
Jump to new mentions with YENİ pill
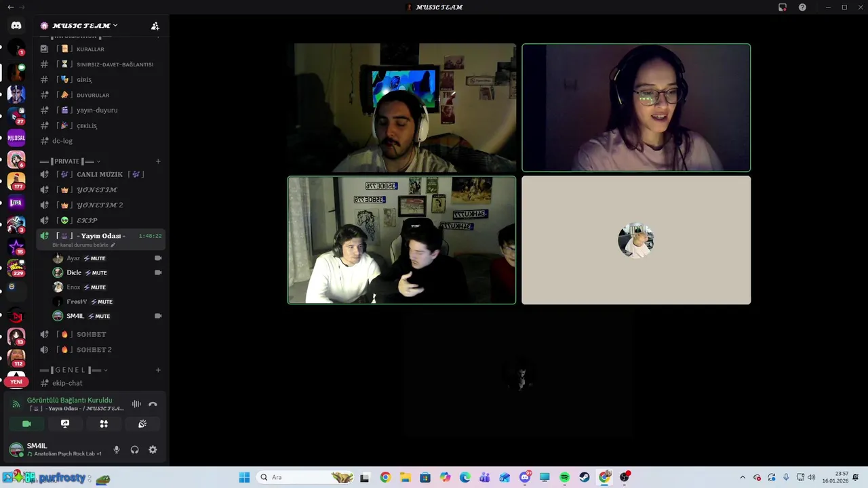pos(16,382)
